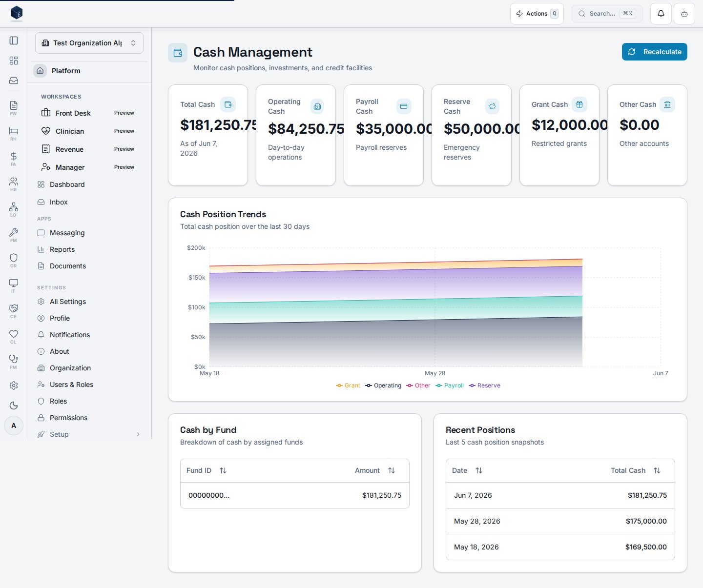Open the IT monitor module icon
This screenshot has width=703, height=588.
pos(14,285)
